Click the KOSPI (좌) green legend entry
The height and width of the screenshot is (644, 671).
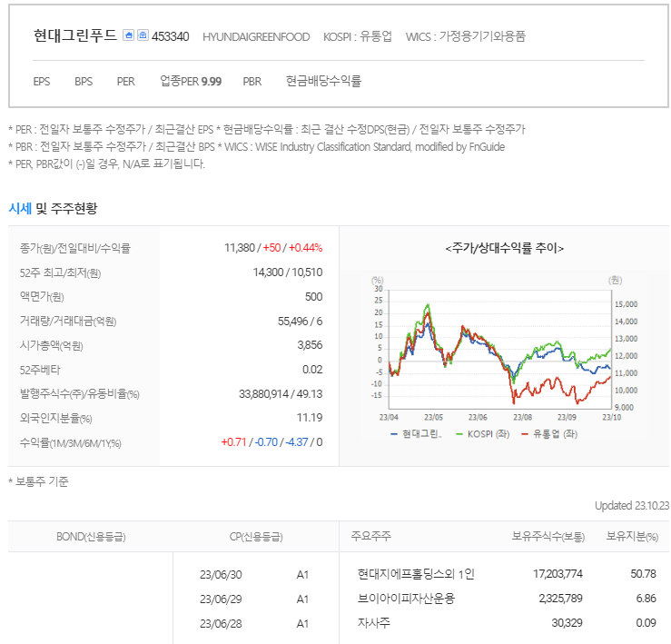(483, 434)
